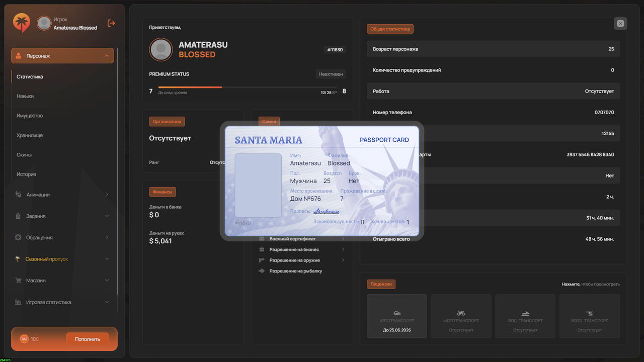Collapse the Персонаж section chevron
The height and width of the screenshot is (362, 644).
coord(107,56)
